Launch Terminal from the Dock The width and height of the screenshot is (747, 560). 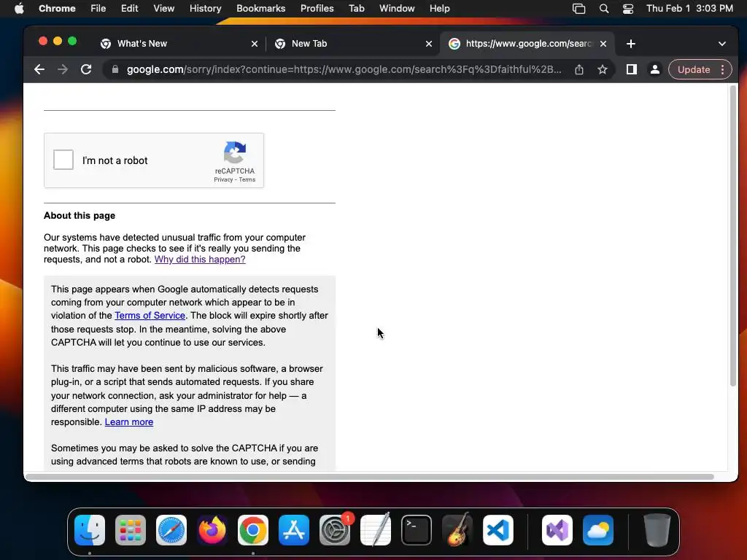[x=417, y=530]
